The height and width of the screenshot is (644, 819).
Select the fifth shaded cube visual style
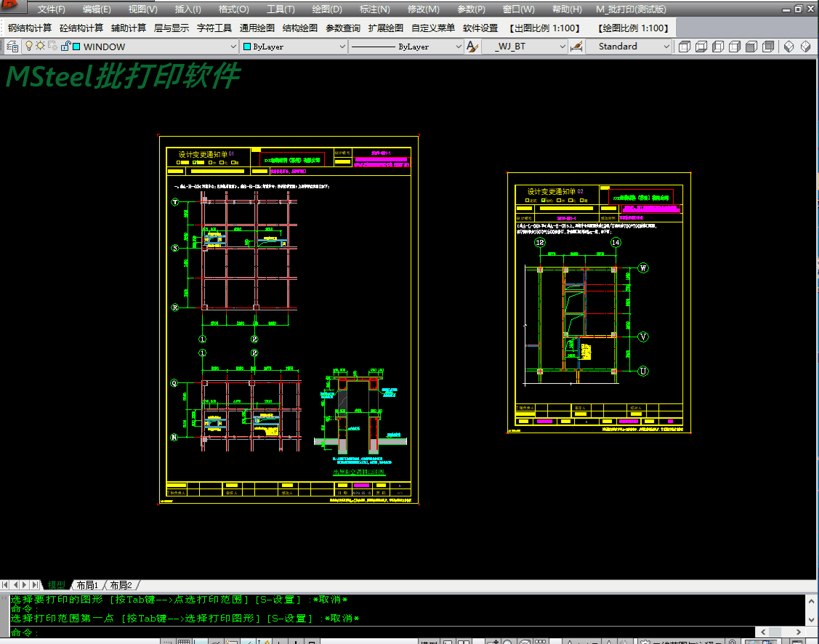751,47
